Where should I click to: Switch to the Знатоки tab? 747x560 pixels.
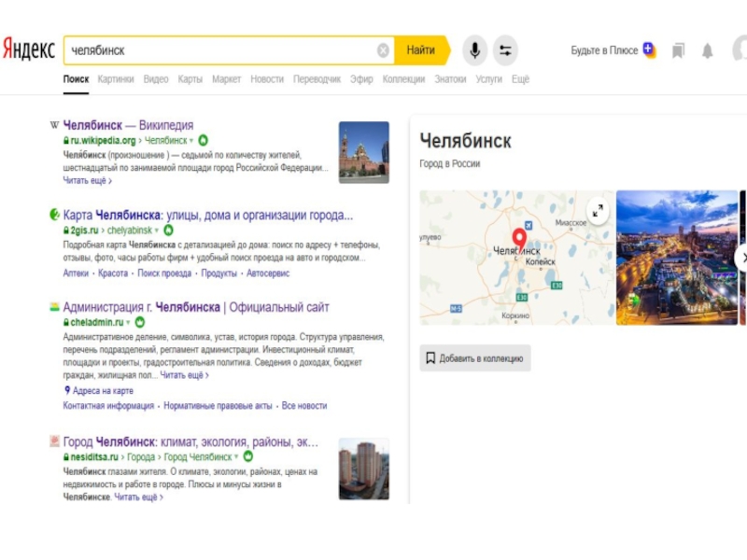pyautogui.click(x=450, y=79)
